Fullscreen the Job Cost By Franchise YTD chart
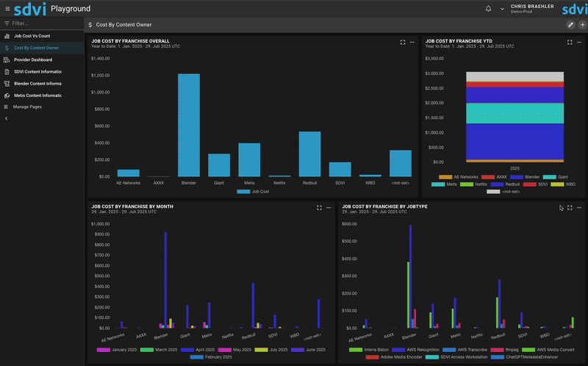This screenshot has width=588, height=366. (570, 43)
